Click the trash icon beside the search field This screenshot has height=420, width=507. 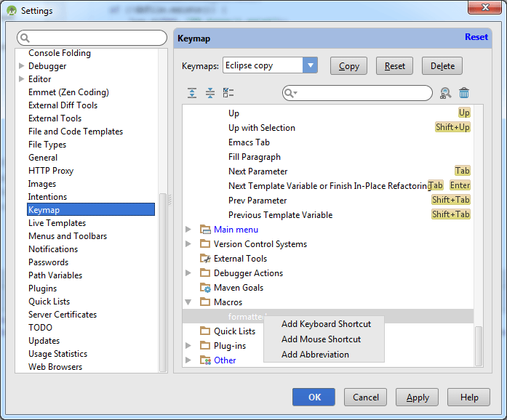click(464, 93)
